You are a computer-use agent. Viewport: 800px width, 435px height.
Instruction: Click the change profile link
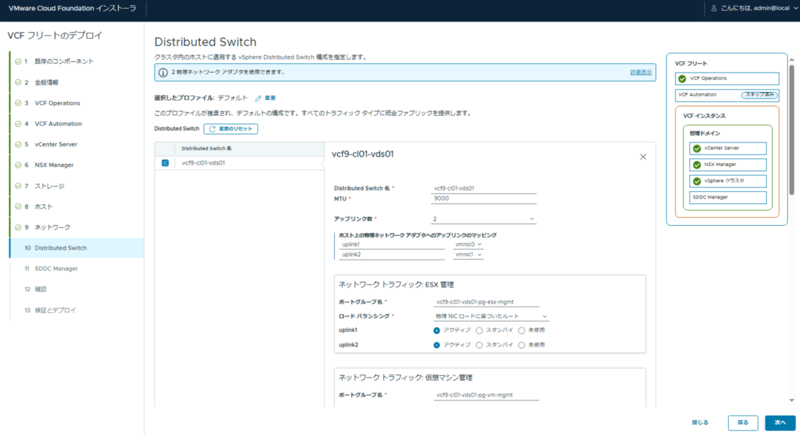[270, 98]
